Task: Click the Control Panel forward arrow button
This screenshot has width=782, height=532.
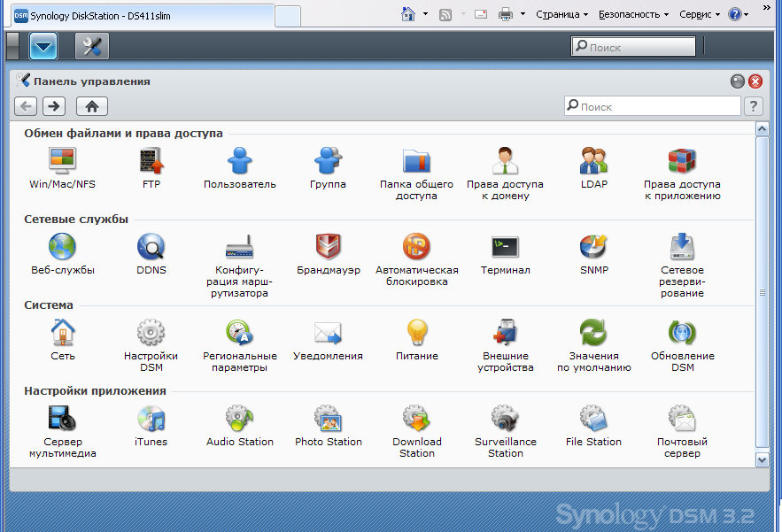Action: (x=54, y=106)
